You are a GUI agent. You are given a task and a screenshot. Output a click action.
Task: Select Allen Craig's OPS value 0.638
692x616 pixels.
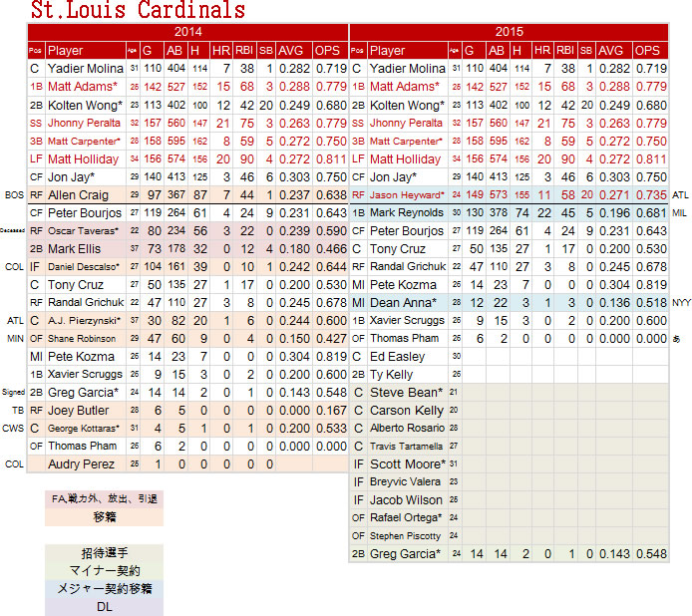331,195
